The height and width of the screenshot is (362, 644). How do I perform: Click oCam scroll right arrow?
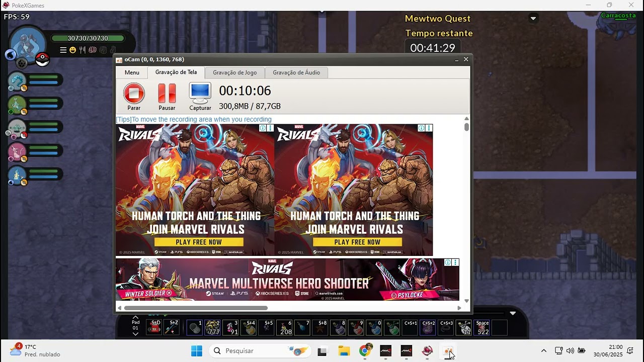pos(459,308)
